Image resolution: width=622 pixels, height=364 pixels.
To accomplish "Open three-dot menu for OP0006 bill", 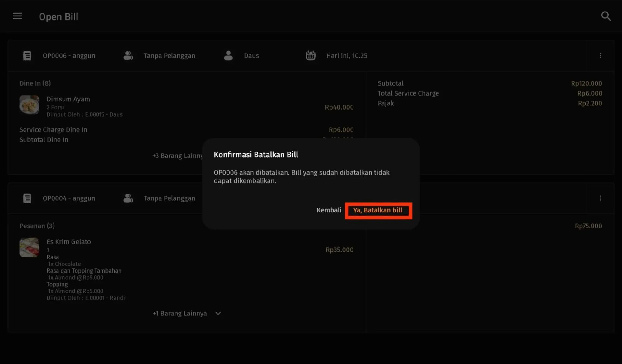I will tap(600, 56).
